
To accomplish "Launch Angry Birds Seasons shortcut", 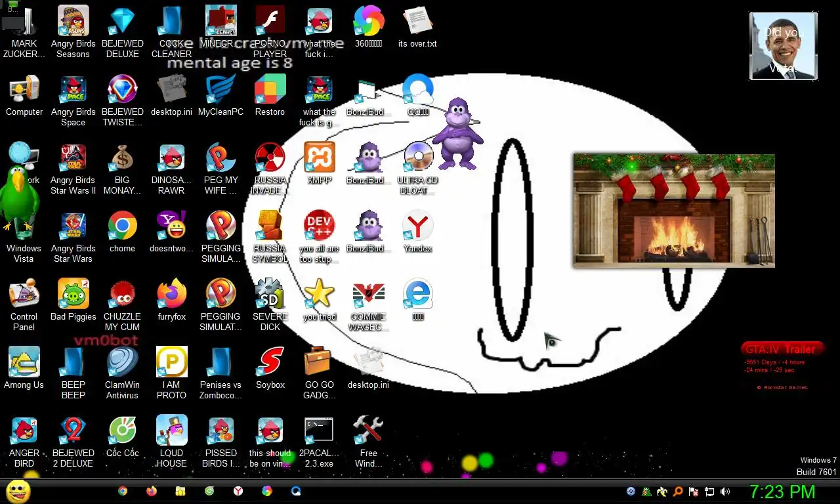I will click(73, 31).
